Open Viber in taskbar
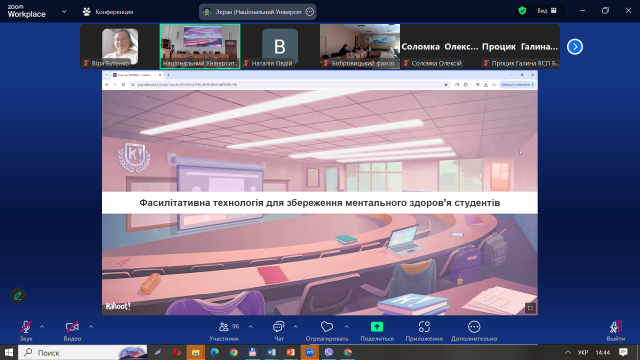The image size is (640, 360). [x=329, y=352]
